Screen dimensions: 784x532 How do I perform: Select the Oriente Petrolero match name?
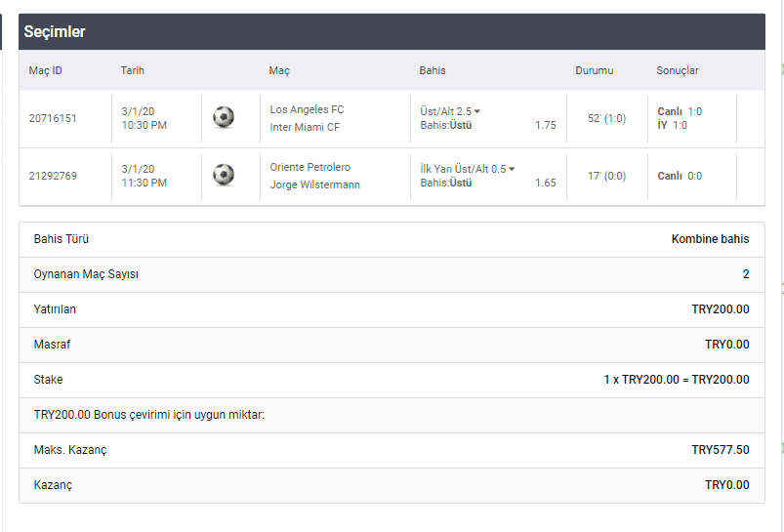(310, 167)
